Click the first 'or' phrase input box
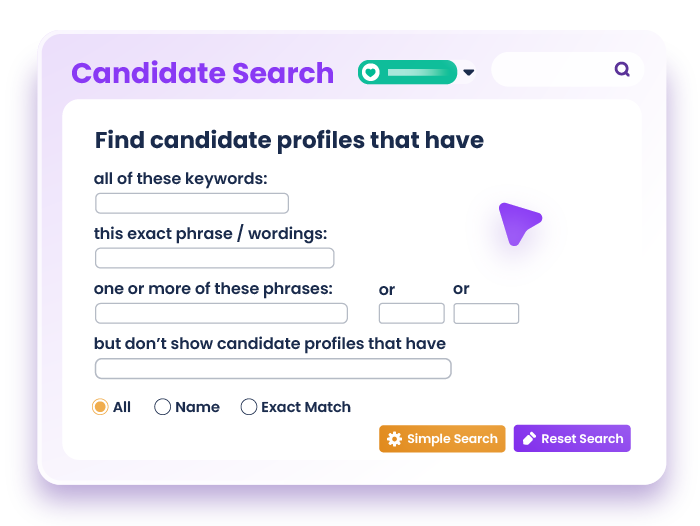This screenshot has width=700, height=526. 411,313
